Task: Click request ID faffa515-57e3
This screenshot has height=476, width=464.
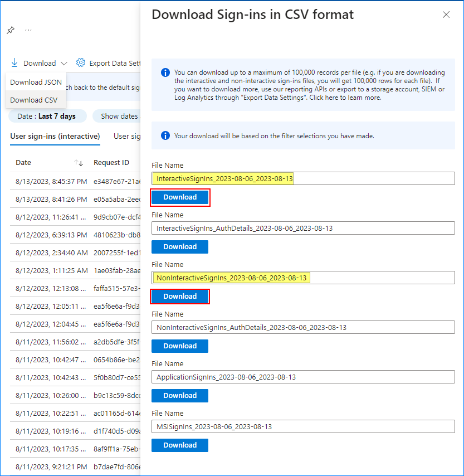Action: tap(117, 288)
